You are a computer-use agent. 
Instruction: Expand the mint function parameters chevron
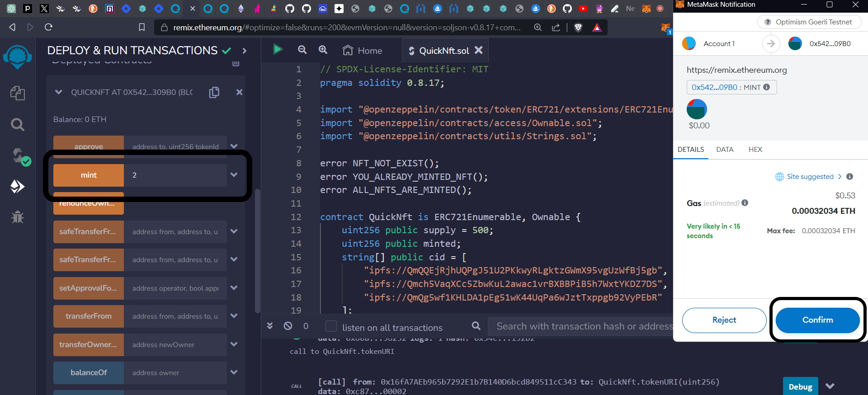[234, 175]
